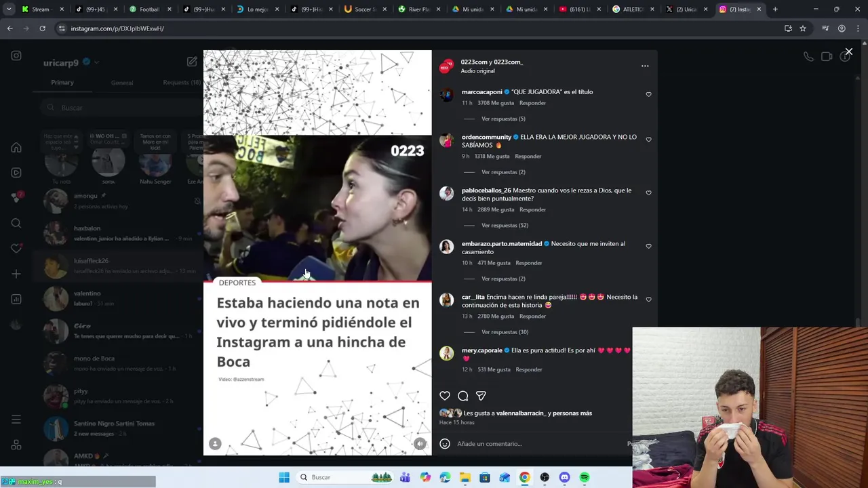Reply to mery.caporale's comment via Responder
The height and width of the screenshot is (488, 868).
[x=529, y=369]
